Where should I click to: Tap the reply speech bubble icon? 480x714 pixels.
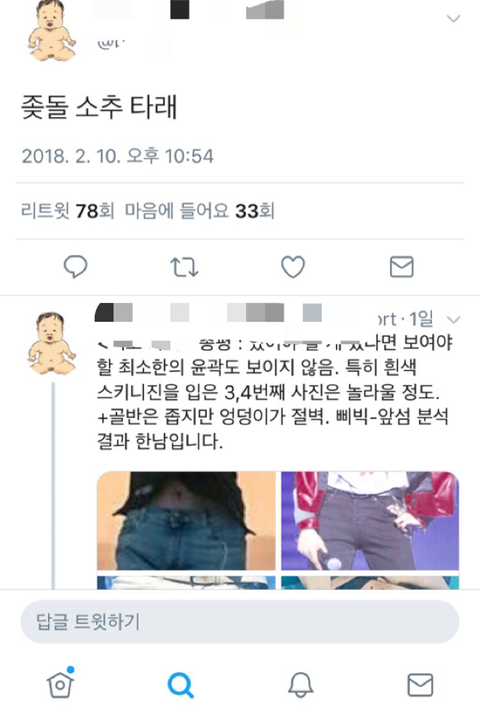click(x=75, y=266)
